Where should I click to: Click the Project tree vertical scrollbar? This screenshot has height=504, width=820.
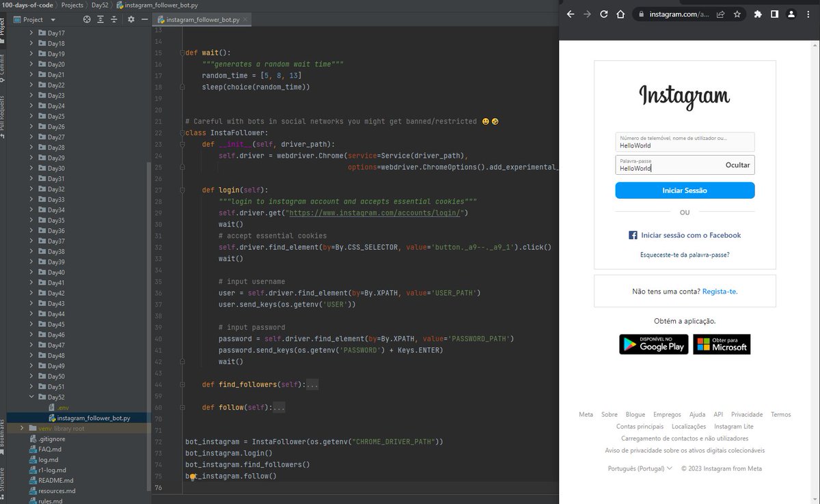(148, 328)
